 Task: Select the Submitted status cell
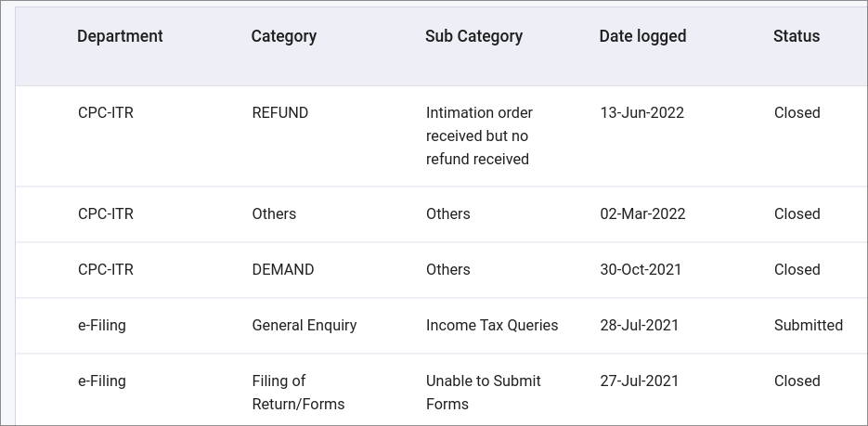point(809,326)
